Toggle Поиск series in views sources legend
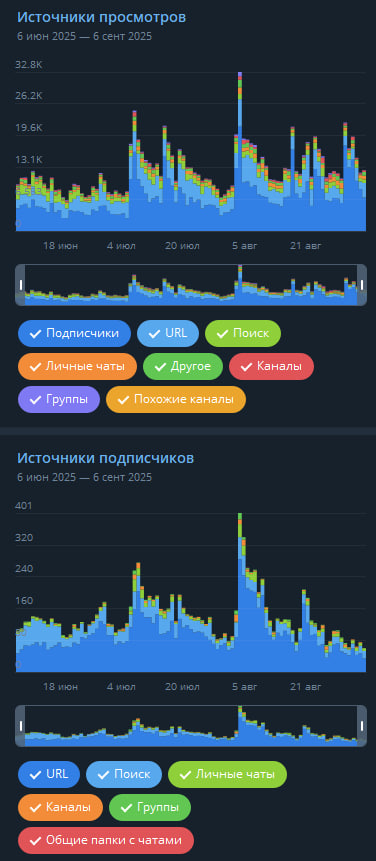This screenshot has width=376, height=861. pyautogui.click(x=243, y=333)
